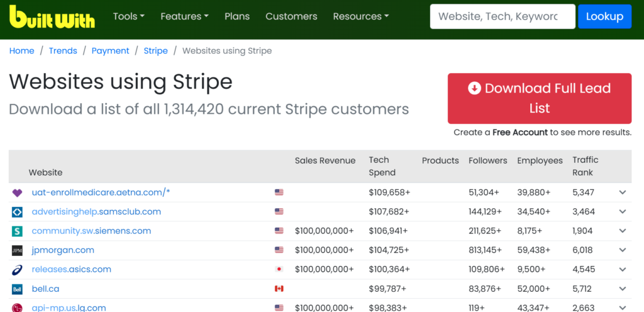
Task: Click the Japan flag in asics row
Action: 279,269
